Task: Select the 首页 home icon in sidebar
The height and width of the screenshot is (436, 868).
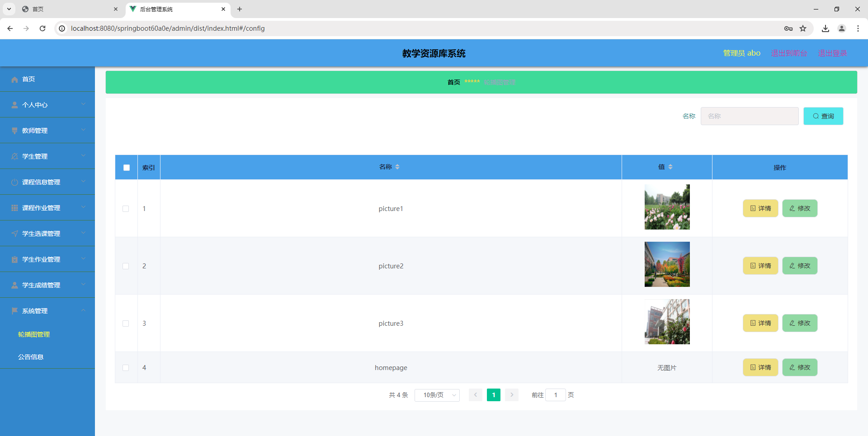Action: tap(14, 79)
